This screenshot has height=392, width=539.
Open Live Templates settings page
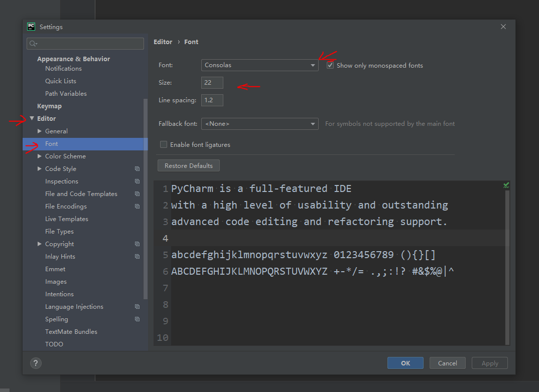(67, 219)
